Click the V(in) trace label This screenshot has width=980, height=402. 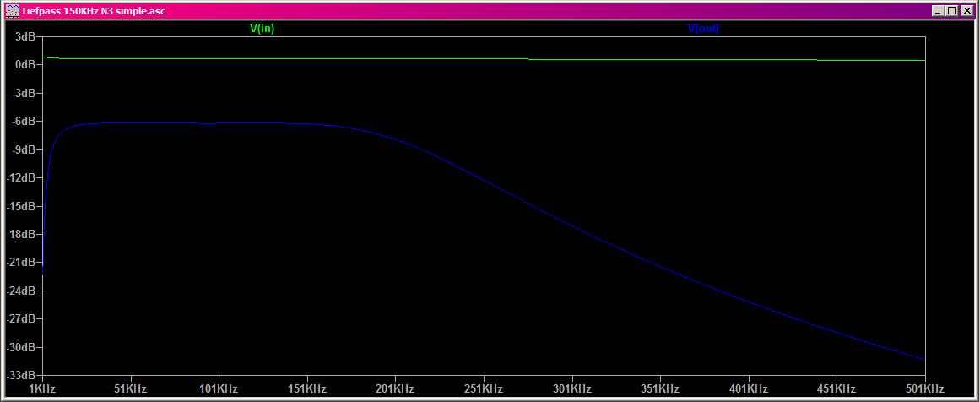262,28
